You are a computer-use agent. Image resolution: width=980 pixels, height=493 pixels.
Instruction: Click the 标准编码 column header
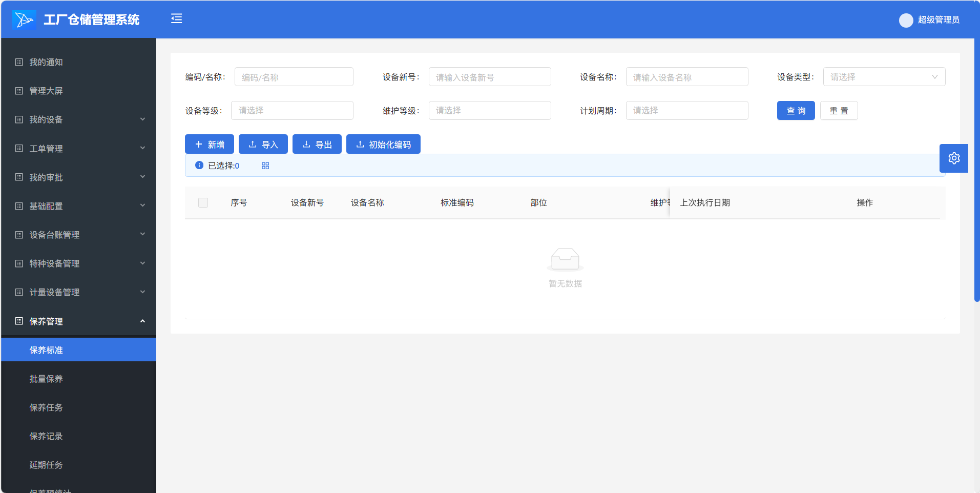click(x=457, y=202)
